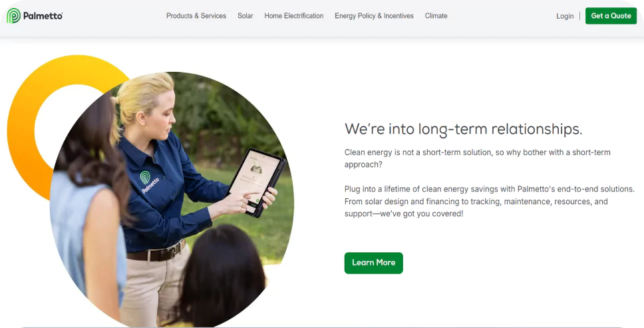The image size is (644, 328).
Task: Click the Palmetto wordmark in the header
Action: pos(43,16)
